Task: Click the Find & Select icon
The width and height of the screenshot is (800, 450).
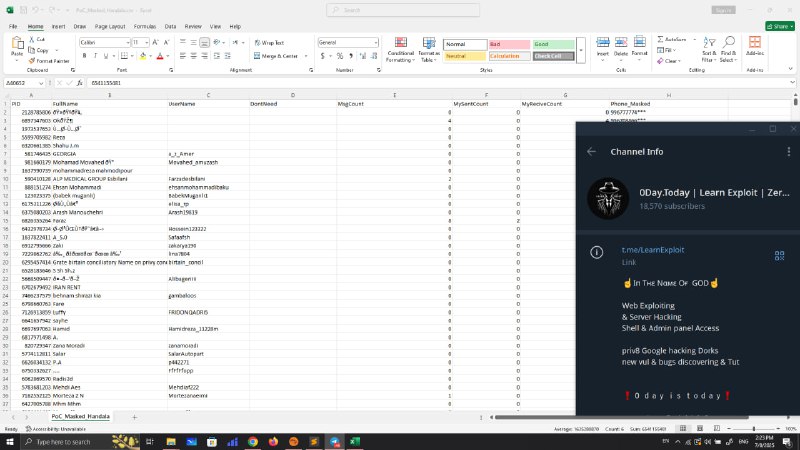Action: pyautogui.click(x=729, y=42)
